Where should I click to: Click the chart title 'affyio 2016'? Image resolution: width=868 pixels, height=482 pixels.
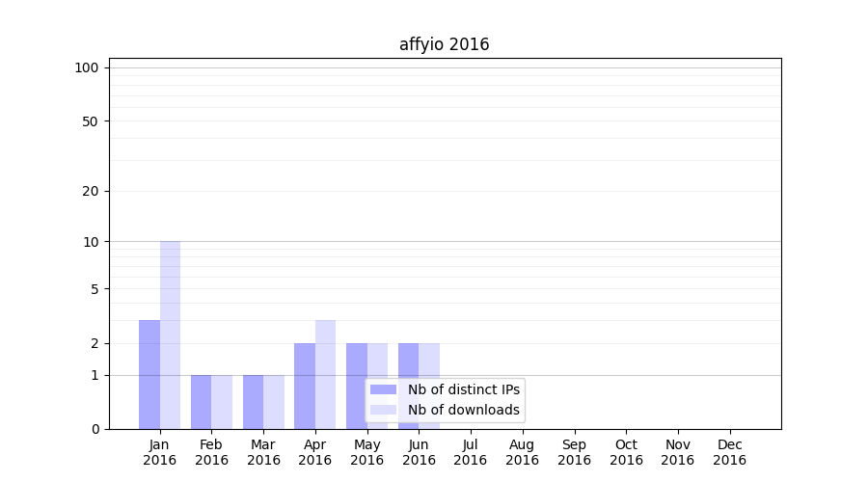444,44
